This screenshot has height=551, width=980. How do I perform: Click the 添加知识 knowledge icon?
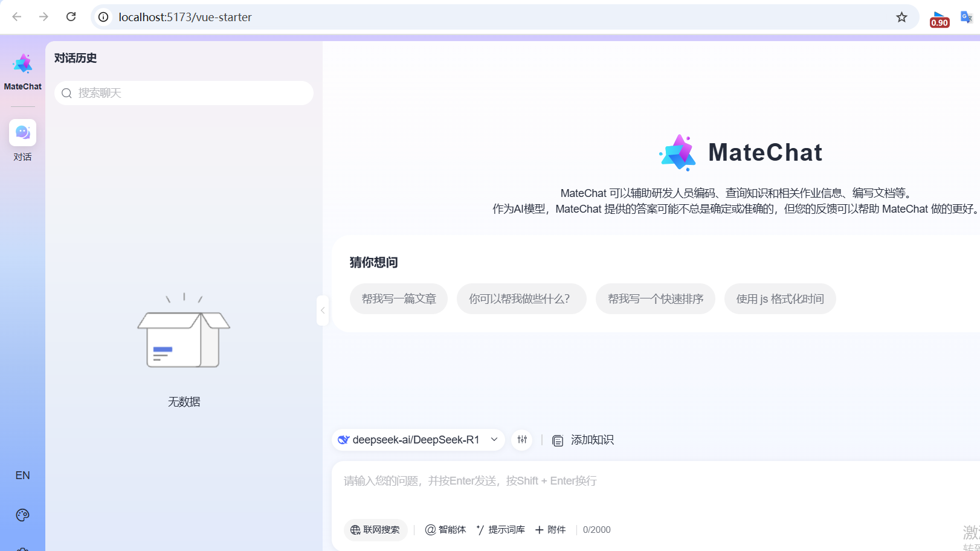tap(557, 440)
